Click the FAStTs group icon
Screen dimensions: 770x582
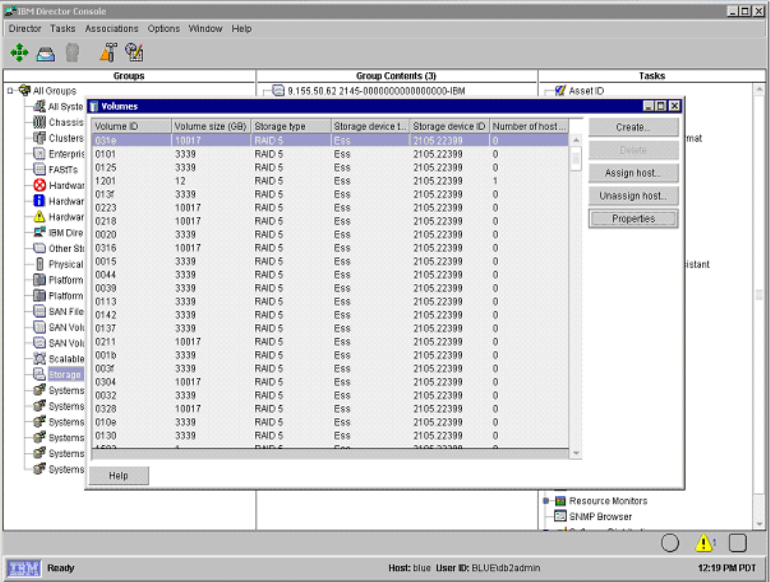[40, 169]
